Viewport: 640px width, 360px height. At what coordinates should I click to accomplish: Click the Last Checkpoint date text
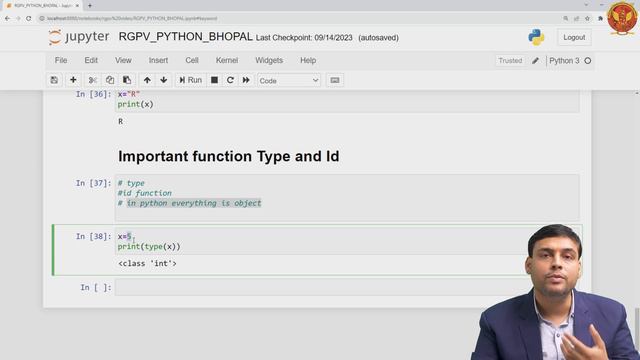coord(304,38)
